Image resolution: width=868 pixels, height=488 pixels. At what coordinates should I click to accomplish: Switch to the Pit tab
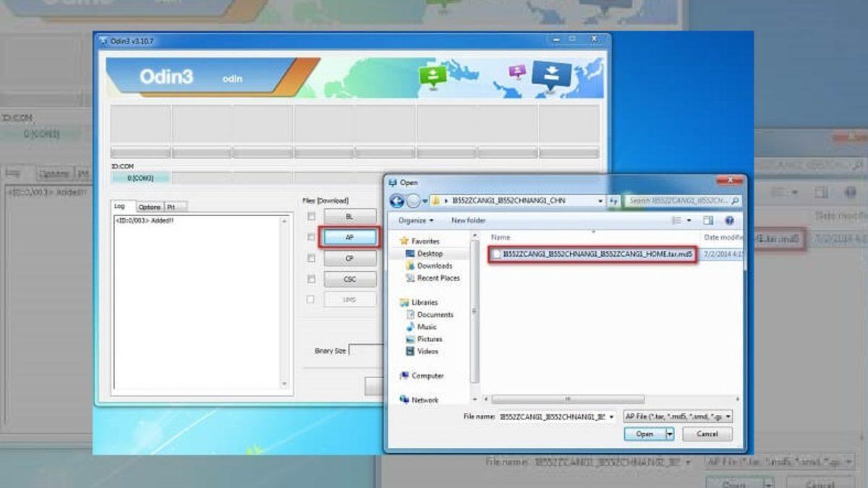(x=172, y=207)
